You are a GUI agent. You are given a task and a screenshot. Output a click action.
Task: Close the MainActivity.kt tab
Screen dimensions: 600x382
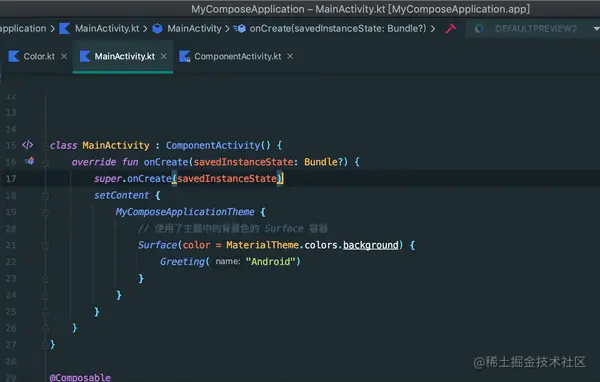(x=164, y=56)
